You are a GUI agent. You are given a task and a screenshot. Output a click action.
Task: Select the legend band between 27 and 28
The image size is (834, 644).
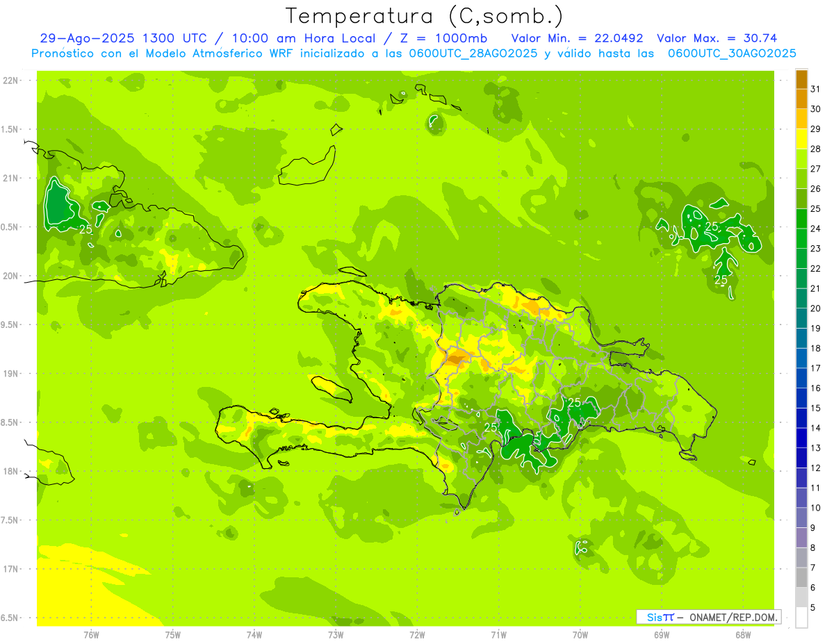click(801, 158)
